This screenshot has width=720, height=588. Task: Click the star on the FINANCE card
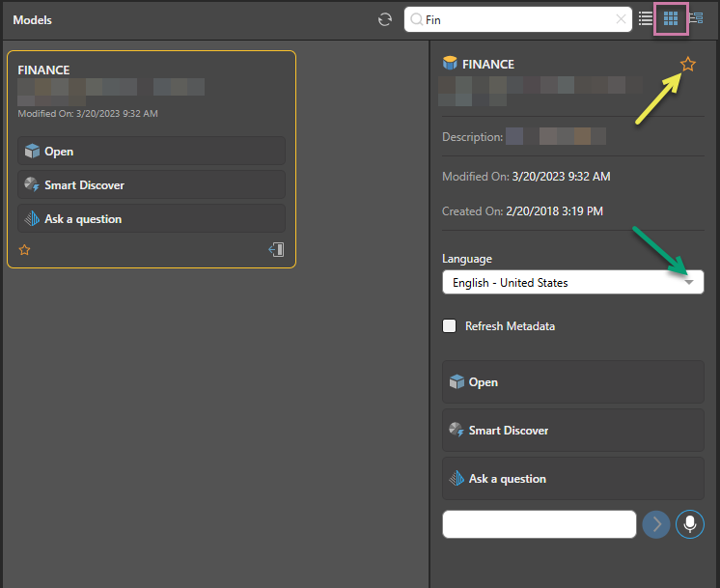click(25, 250)
